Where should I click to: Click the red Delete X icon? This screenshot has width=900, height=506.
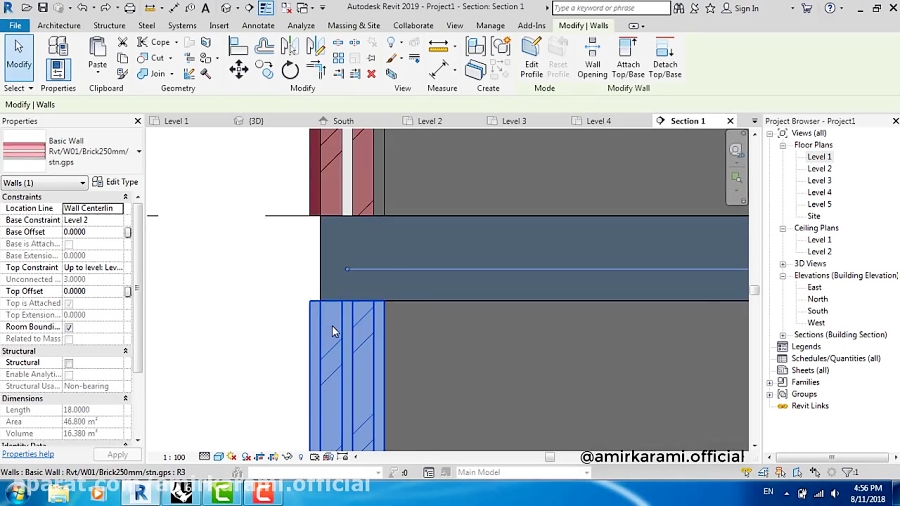coord(371,73)
